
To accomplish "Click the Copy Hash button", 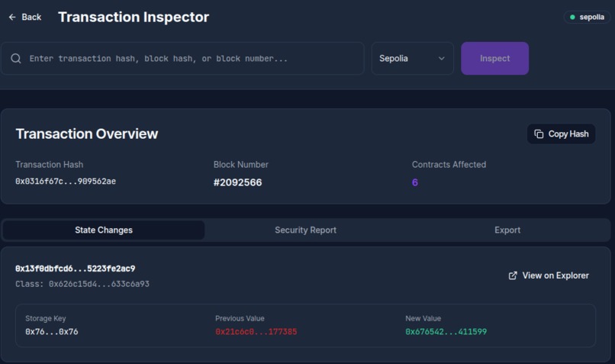I will 561,134.
